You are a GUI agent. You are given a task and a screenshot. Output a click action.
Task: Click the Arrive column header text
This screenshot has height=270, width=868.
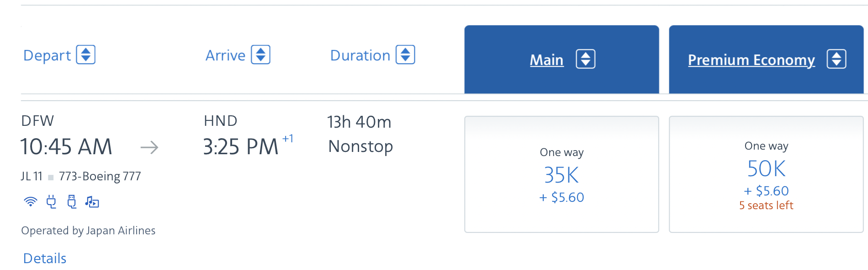(225, 55)
